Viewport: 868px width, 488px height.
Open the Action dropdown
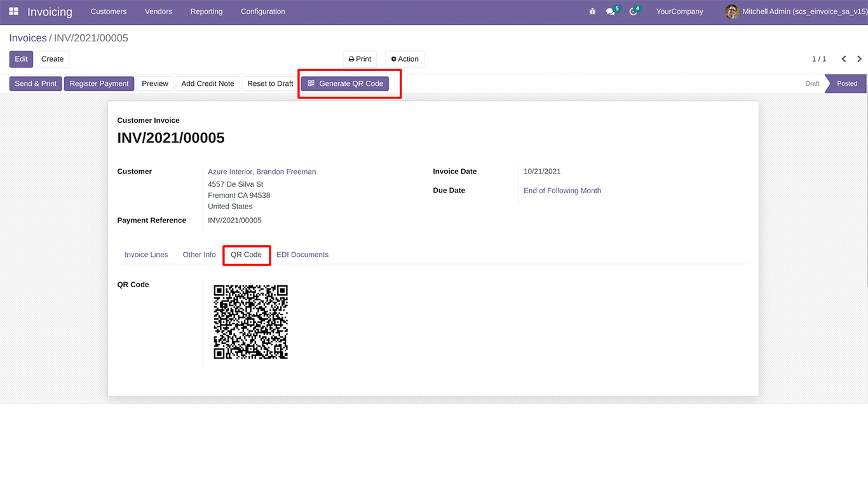tap(405, 59)
